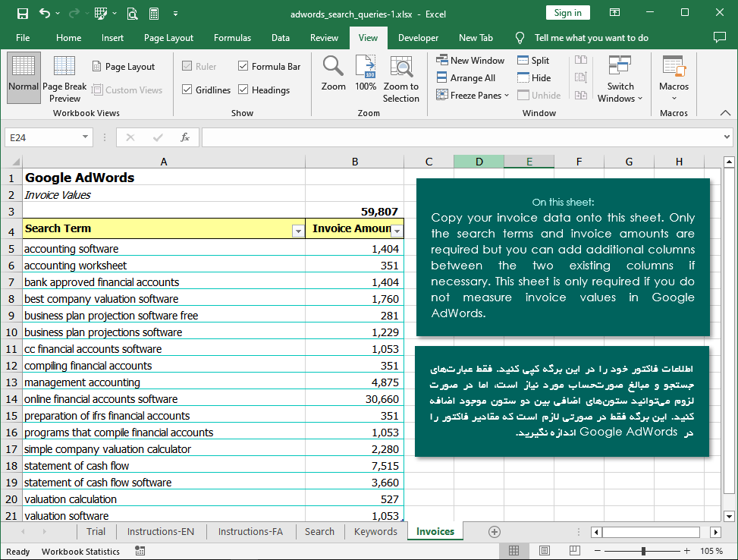Click the Save icon in the title bar
The width and height of the screenshot is (738, 560).
click(23, 14)
